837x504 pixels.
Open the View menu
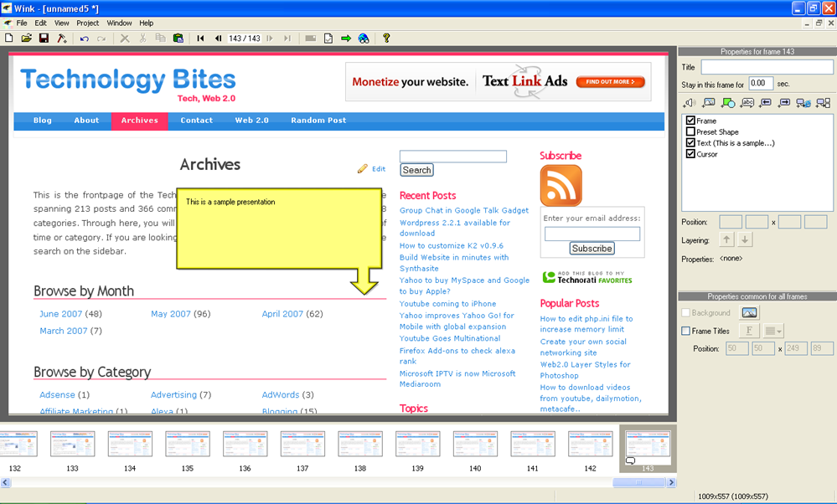coord(61,23)
